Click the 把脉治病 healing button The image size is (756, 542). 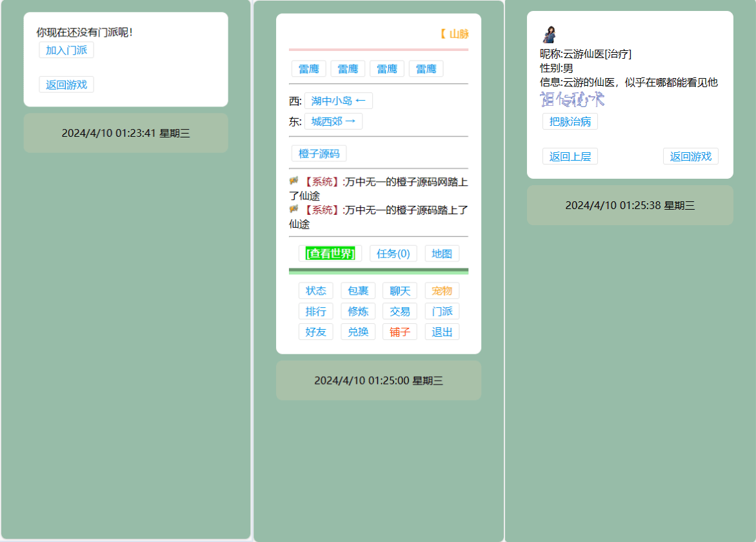570,121
